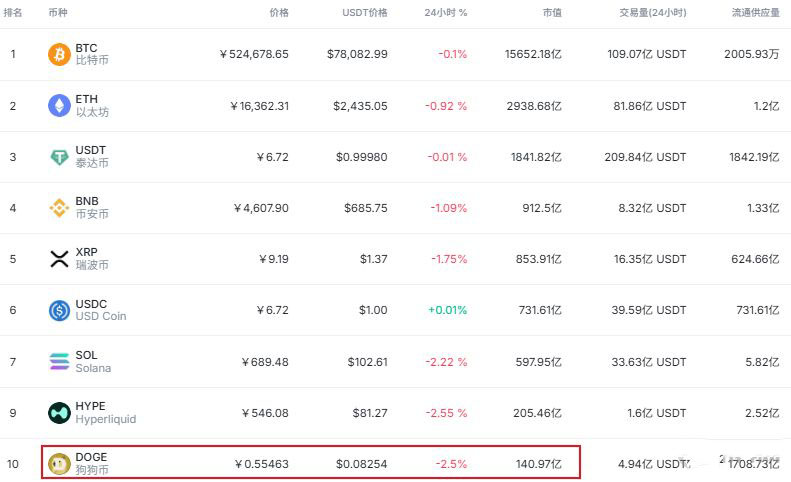Click market cap 15652.18亿
This screenshot has width=791, height=482.
pyautogui.click(x=533, y=54)
